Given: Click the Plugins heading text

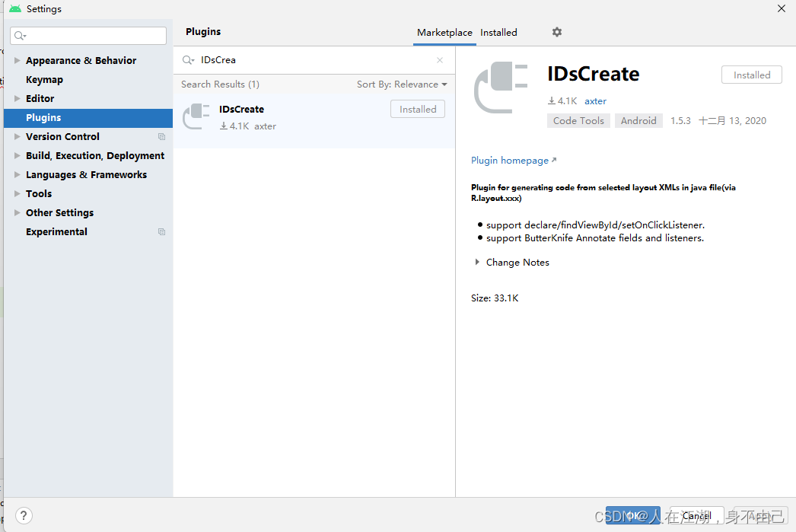Looking at the screenshot, I should point(203,31).
